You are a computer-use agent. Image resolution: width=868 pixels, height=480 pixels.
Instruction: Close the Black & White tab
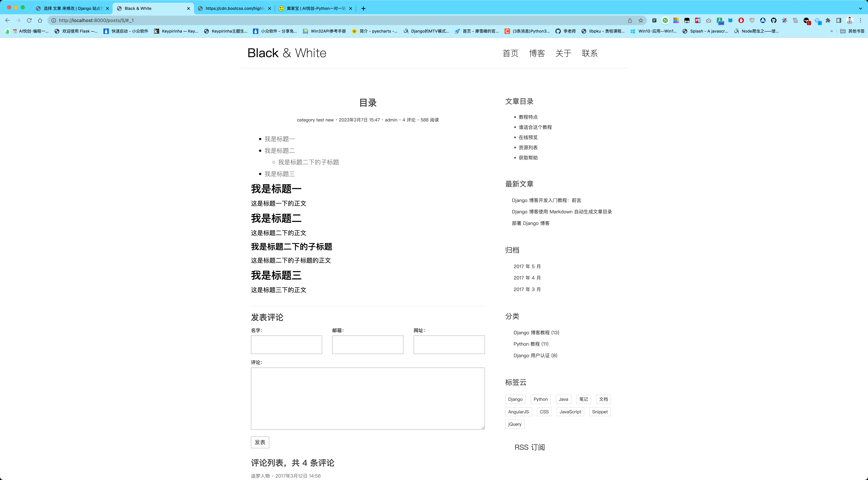coord(188,8)
